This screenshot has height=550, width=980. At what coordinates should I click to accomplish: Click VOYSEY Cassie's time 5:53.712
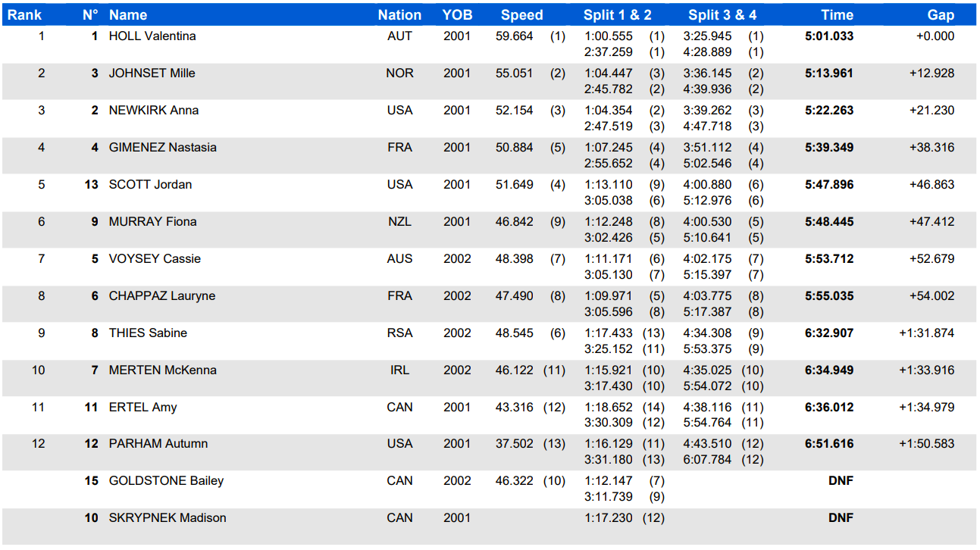[828, 259]
